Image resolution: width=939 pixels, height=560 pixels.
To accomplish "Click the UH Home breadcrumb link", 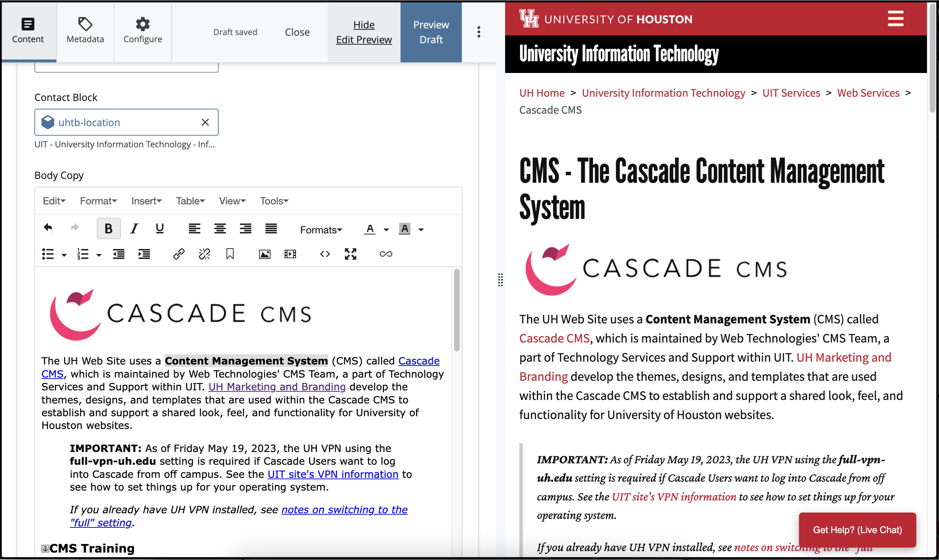I will (542, 93).
